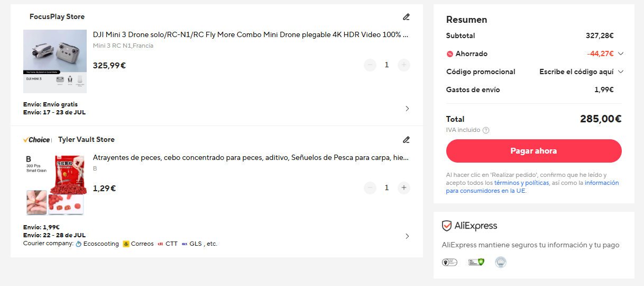This screenshot has height=286, width=644.
Task: Open the términos y políticas link
Action: tap(521, 183)
